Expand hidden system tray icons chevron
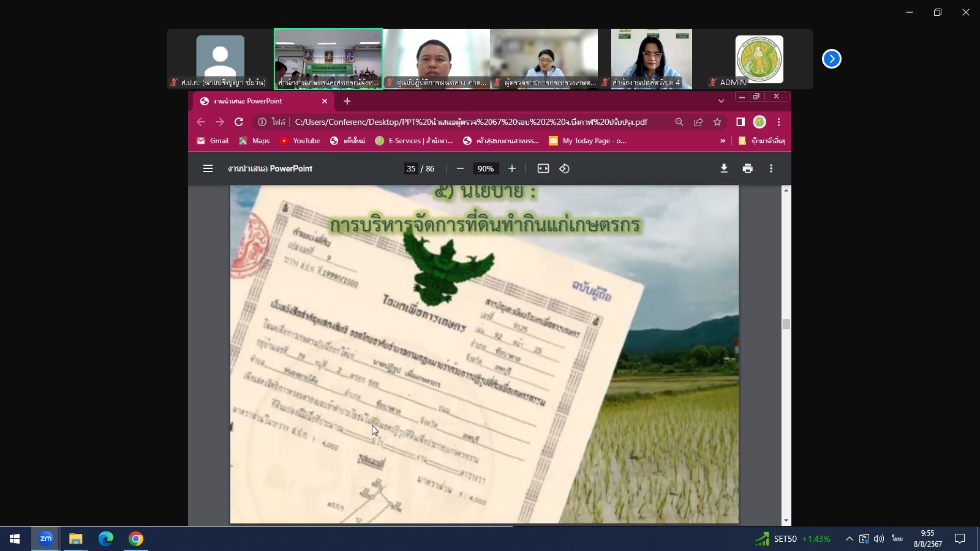 pyautogui.click(x=849, y=539)
